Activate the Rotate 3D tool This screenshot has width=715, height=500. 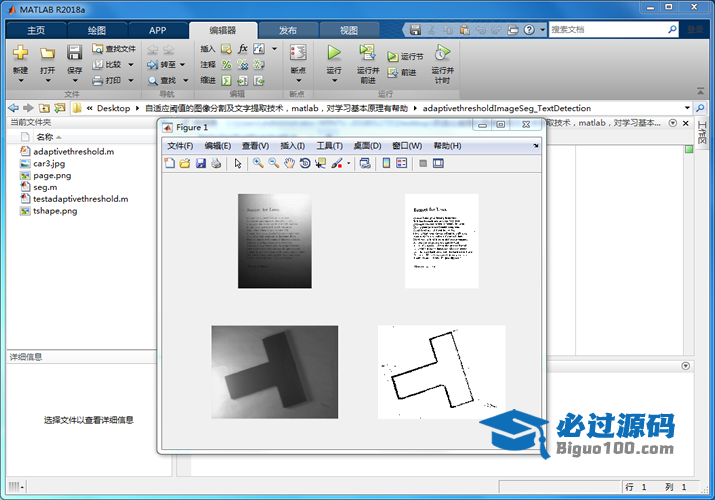click(x=305, y=163)
